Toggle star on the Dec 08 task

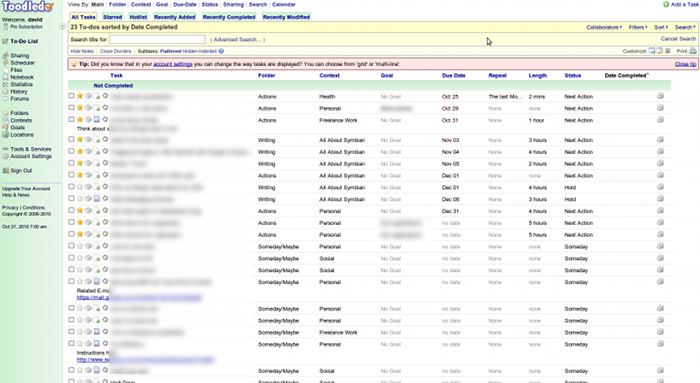pos(80,199)
